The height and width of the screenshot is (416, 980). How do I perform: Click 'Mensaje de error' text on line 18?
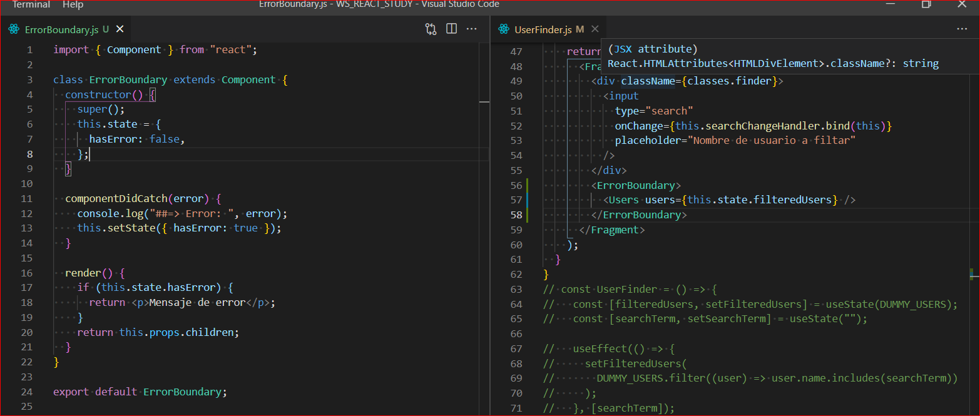tap(197, 303)
